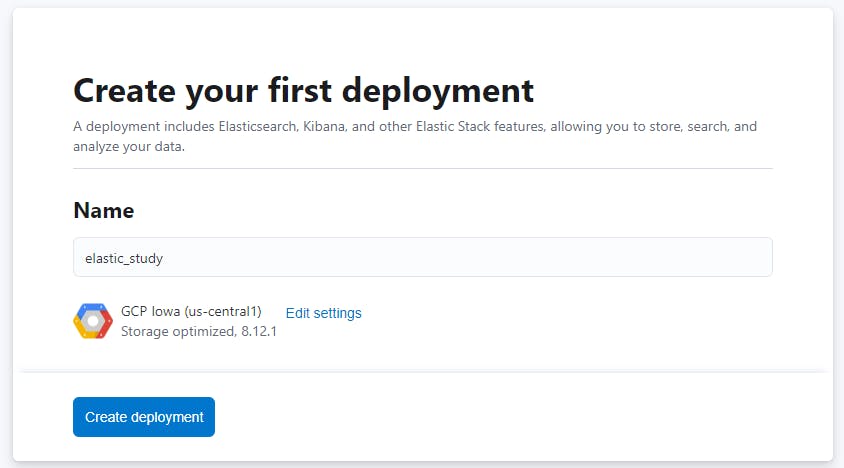The height and width of the screenshot is (468, 844).
Task: Click the elastic_study text in the name field
Action: tap(124, 259)
